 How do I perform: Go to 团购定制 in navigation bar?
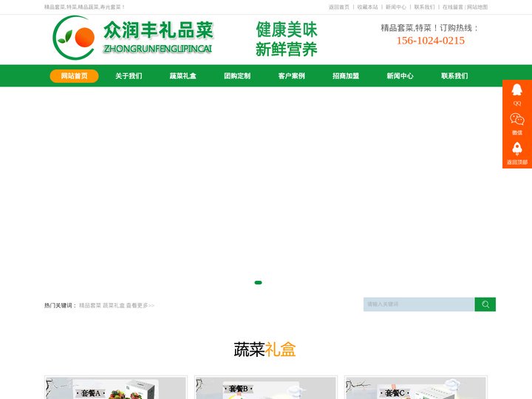tap(237, 76)
